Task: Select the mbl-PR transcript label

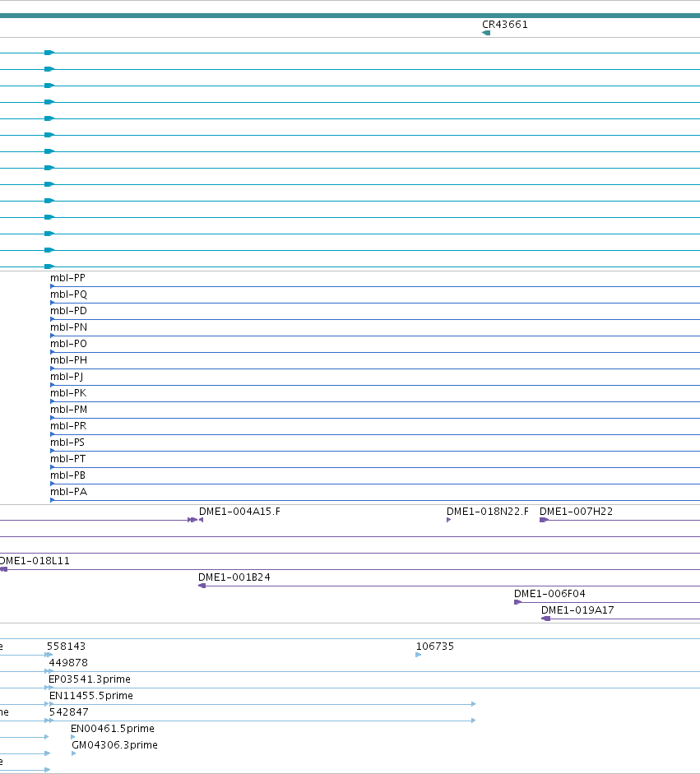Action: click(68, 426)
